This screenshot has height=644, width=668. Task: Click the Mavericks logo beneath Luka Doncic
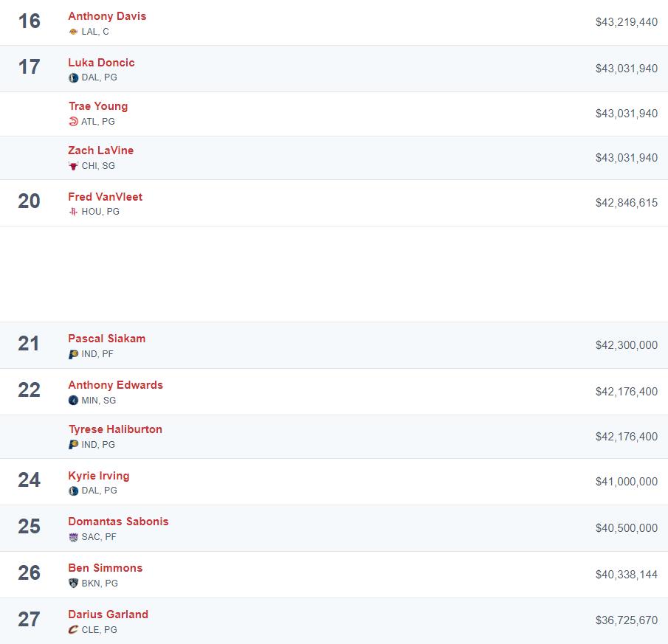click(x=73, y=77)
